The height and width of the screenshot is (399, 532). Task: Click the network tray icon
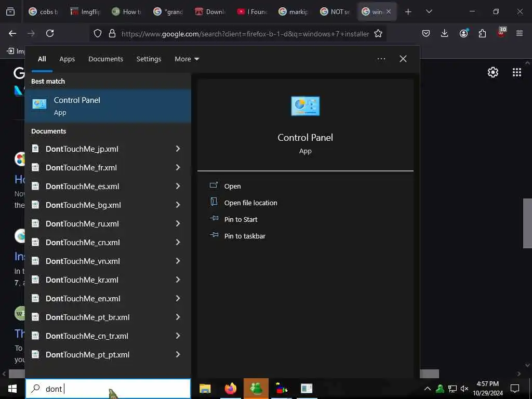click(453, 389)
